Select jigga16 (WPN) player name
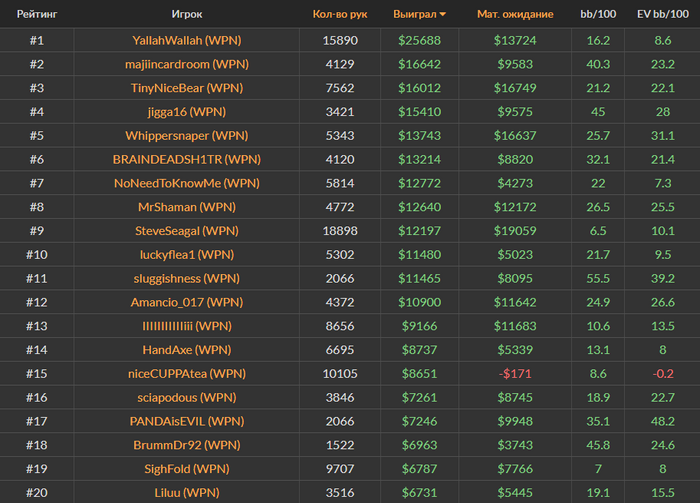Viewport: 700px width, 503px height. pos(187,112)
